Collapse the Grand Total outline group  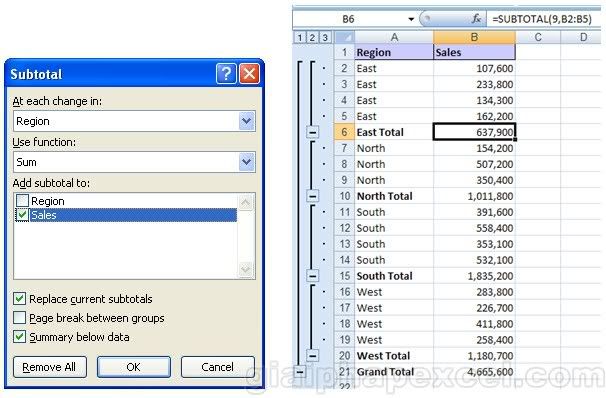(x=300, y=372)
